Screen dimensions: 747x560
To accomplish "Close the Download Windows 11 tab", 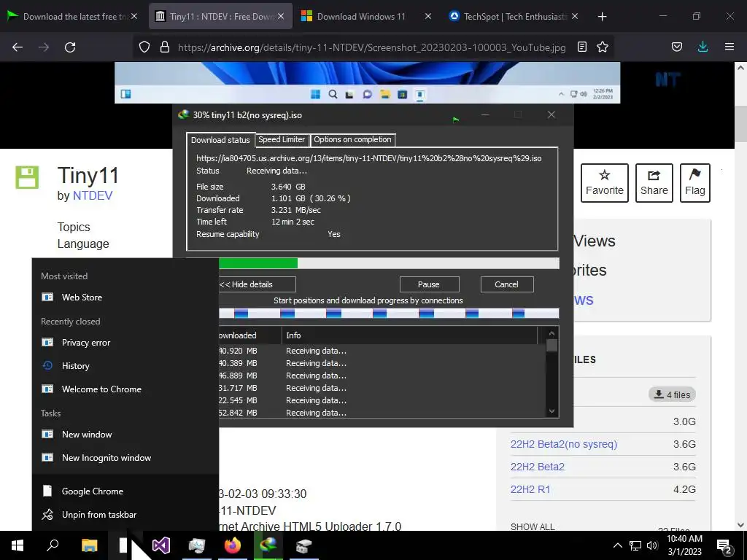I will coord(427,16).
